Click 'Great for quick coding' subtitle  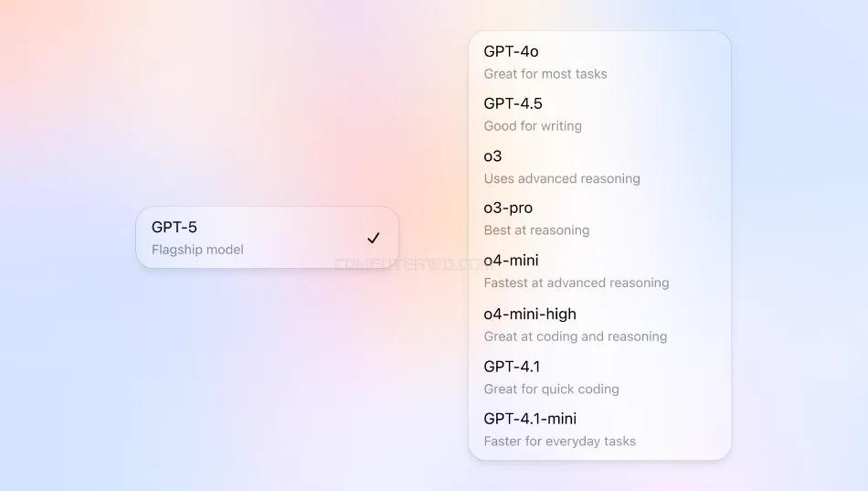[551, 389]
